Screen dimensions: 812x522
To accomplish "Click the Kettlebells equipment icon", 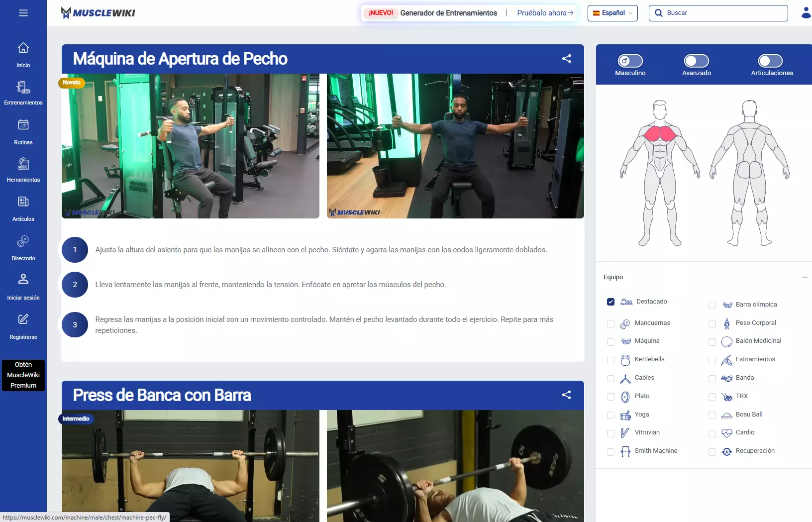I will pyautogui.click(x=625, y=360).
